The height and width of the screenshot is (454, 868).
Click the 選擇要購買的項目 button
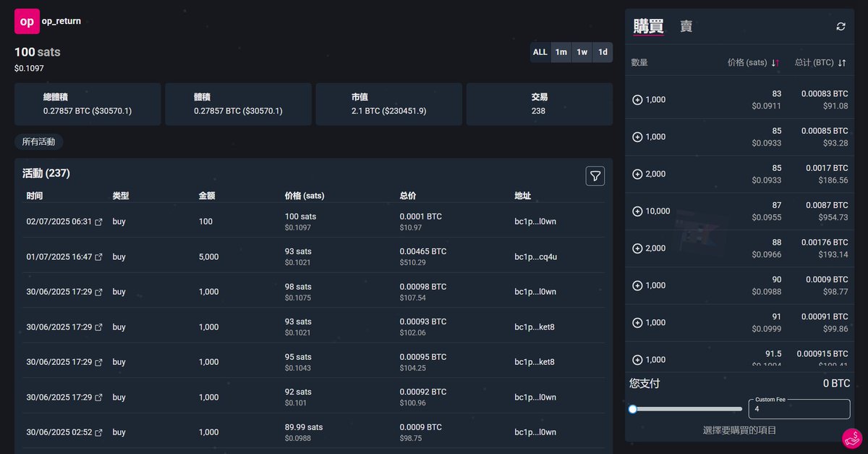[x=741, y=430]
